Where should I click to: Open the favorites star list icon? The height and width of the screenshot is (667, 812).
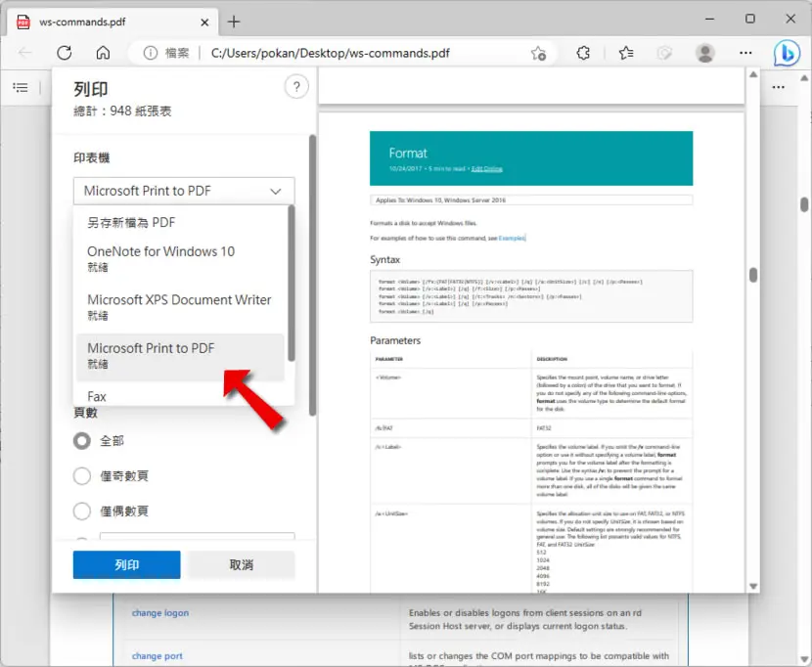[625, 53]
